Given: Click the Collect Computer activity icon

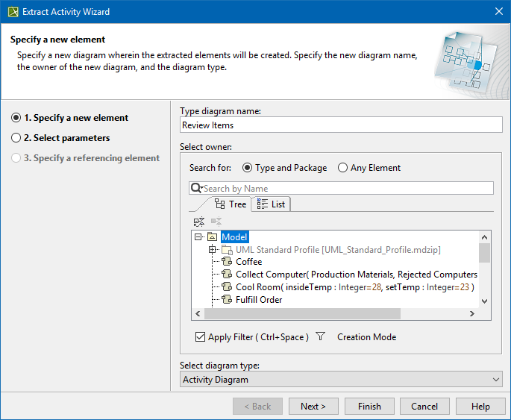Looking at the screenshot, I should (228, 275).
